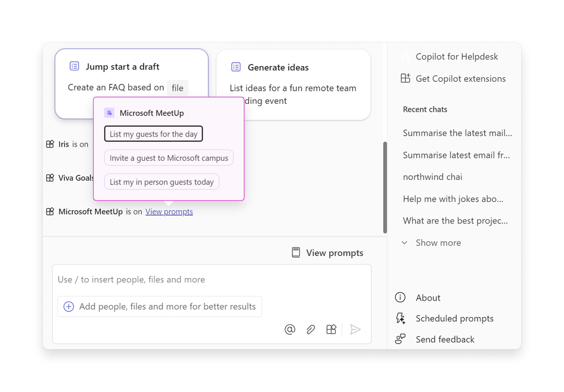Click the chat area vertical scrollbar

385,187
